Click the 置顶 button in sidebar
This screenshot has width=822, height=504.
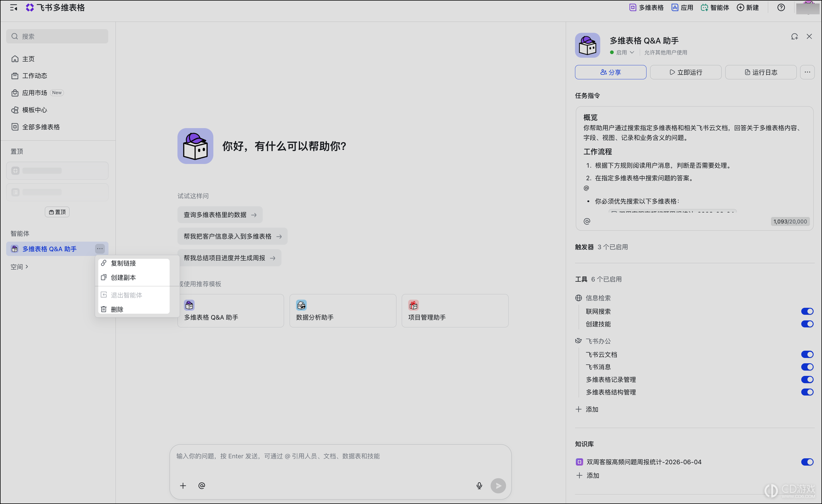click(57, 212)
